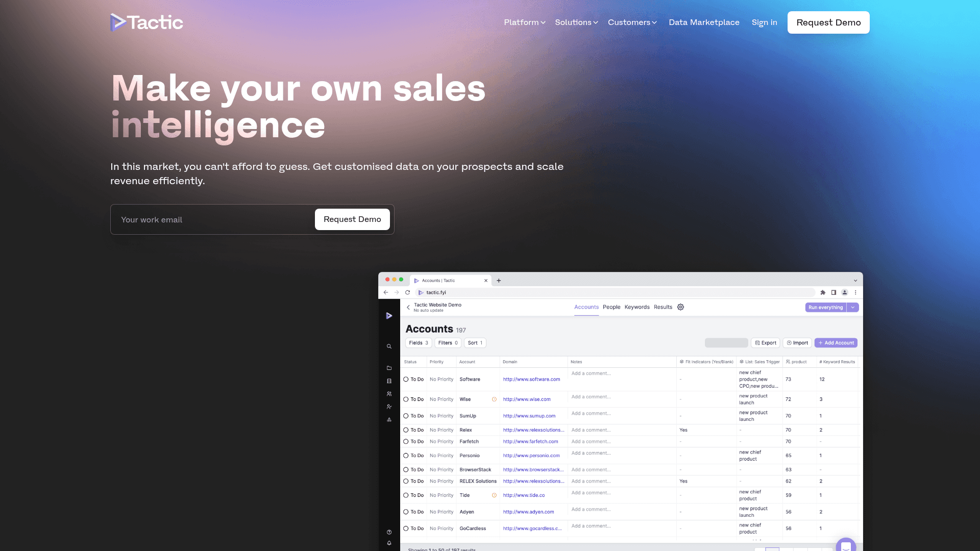Click the Tactic logo in the header

click(146, 22)
